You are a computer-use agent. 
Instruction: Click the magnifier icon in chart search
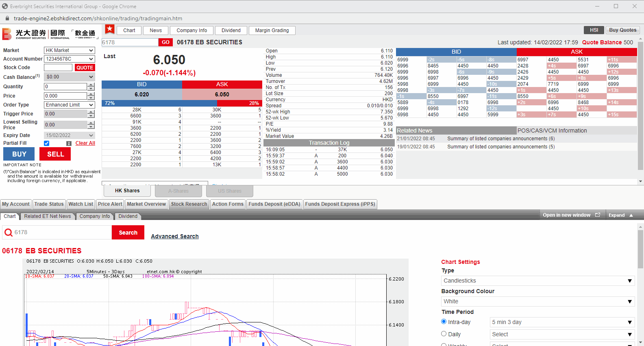tap(9, 233)
